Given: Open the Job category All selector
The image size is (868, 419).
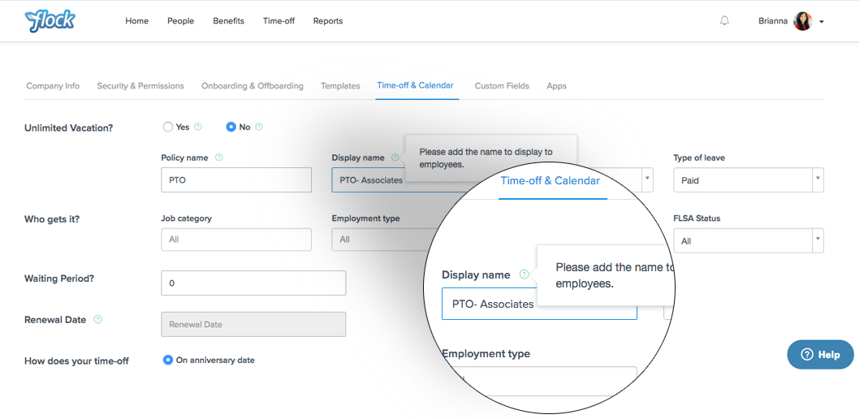Looking at the screenshot, I should point(236,240).
